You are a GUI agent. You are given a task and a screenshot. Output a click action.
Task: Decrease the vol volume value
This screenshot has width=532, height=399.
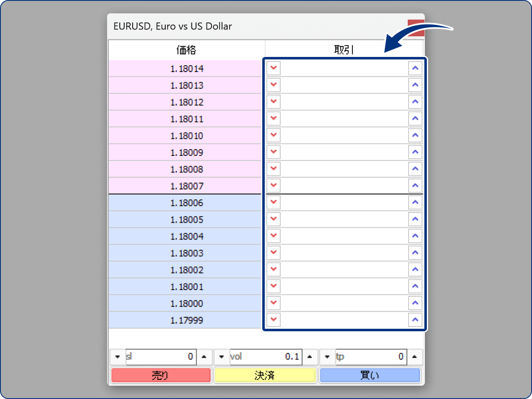coord(222,357)
